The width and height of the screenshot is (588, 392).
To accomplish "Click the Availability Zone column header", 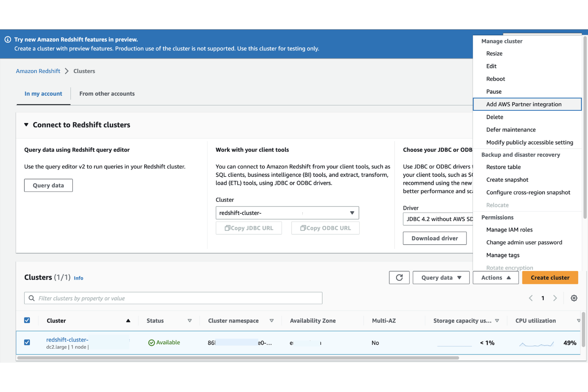I will (313, 321).
